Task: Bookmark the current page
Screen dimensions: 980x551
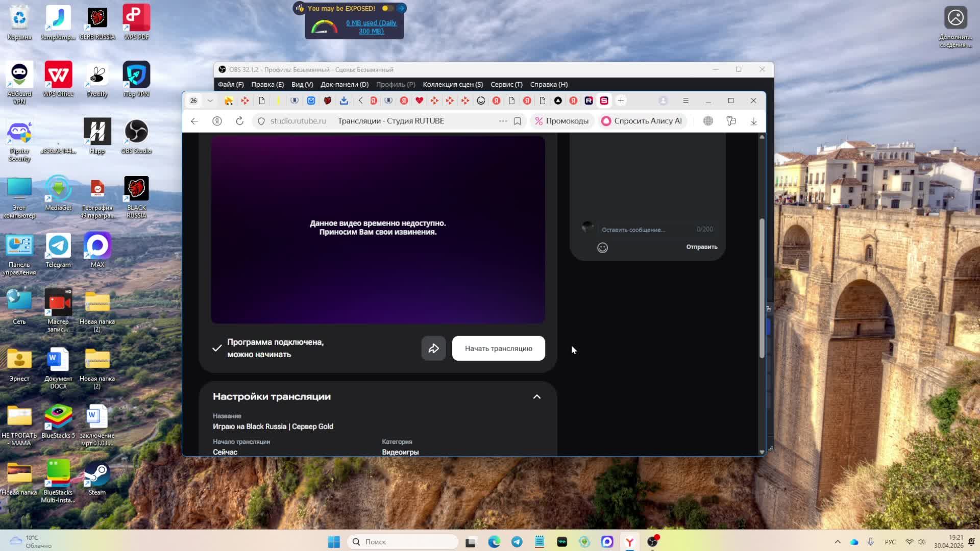Action: pos(517,121)
